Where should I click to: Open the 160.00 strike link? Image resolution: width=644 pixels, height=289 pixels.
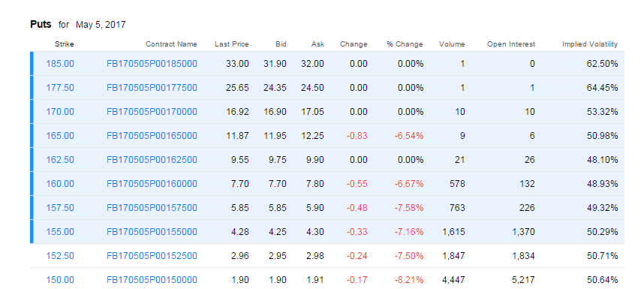coord(60,184)
